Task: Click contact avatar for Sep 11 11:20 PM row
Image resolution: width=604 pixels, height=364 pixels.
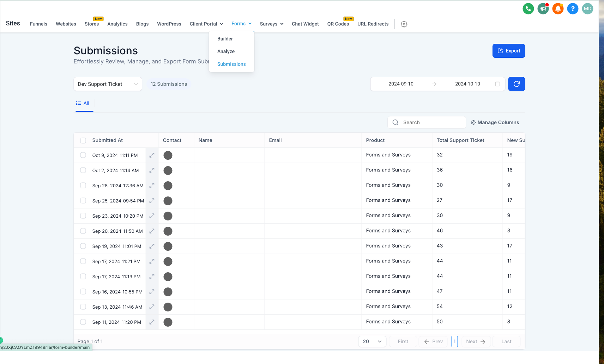Action: pos(168,322)
